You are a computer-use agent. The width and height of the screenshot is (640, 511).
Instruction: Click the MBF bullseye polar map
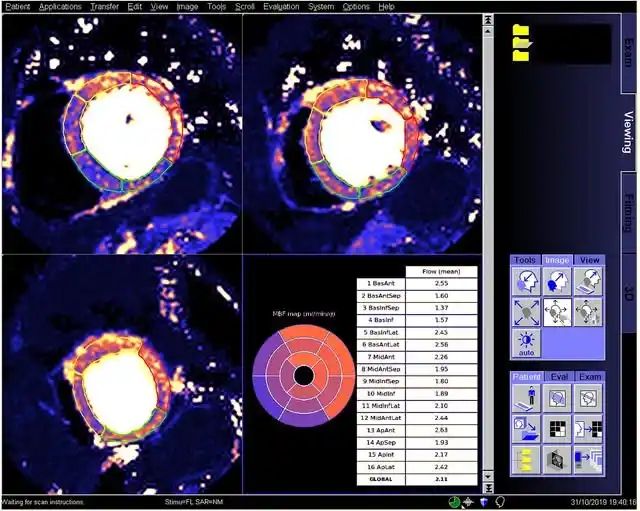point(304,375)
